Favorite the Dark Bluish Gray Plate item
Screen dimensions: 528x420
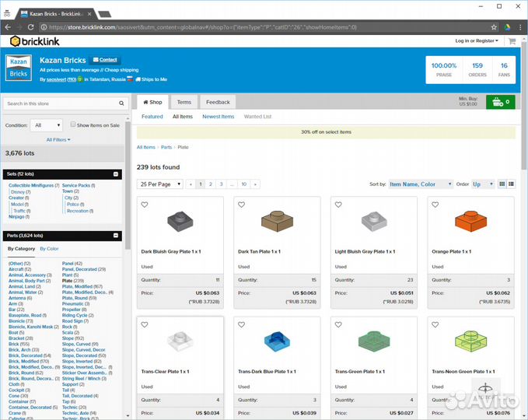pos(145,205)
